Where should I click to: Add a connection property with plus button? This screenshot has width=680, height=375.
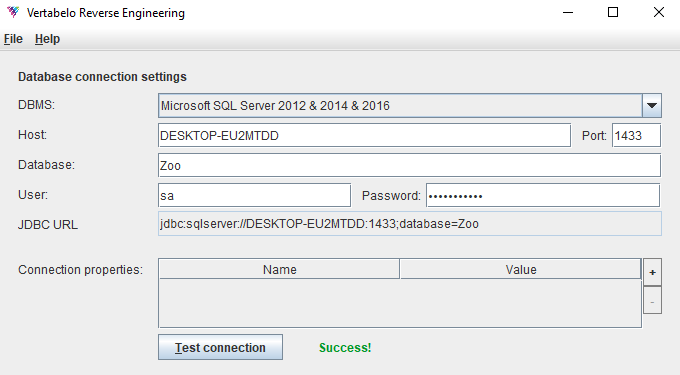point(652,272)
